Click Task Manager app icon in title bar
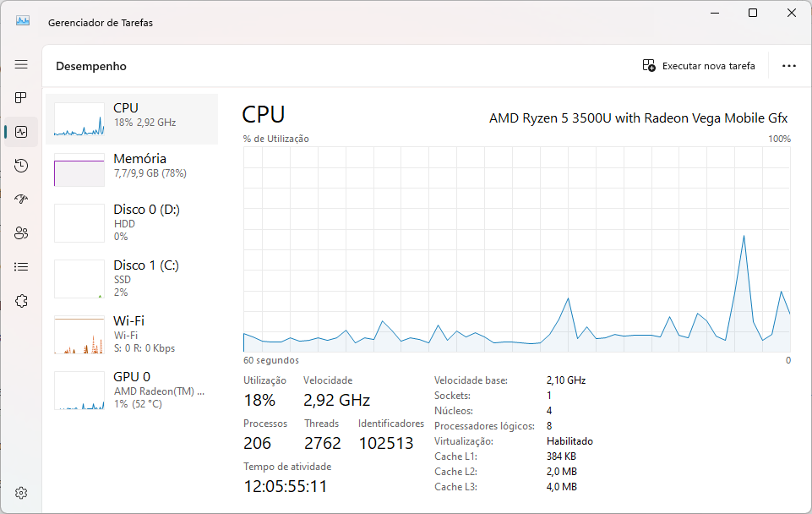 [23, 22]
